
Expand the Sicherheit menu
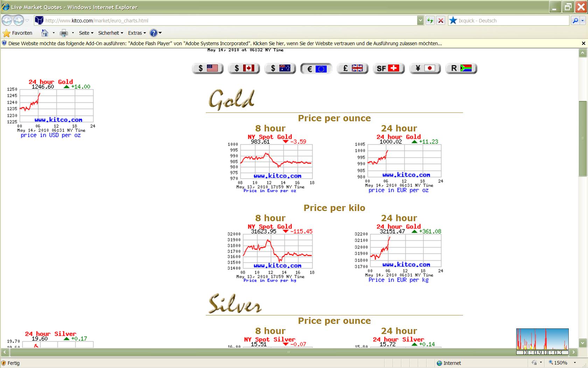(111, 33)
